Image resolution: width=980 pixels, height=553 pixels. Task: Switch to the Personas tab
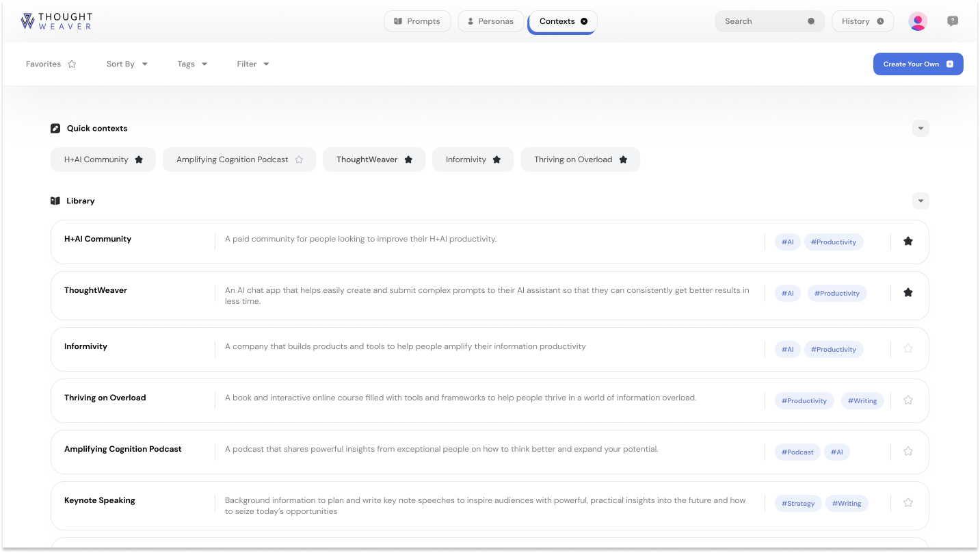pos(490,21)
